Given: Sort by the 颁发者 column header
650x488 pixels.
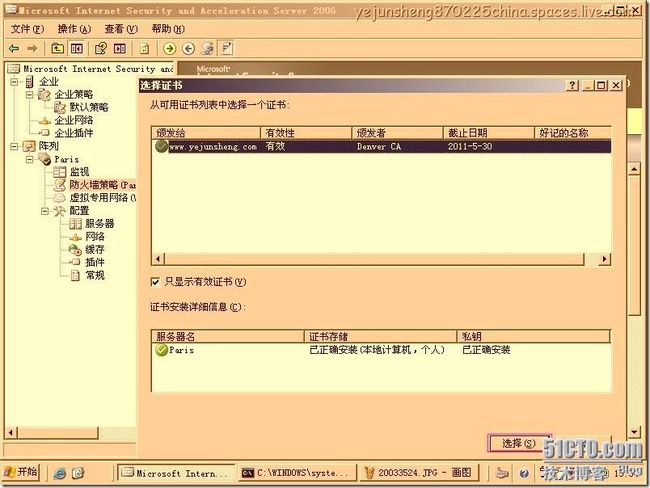Looking at the screenshot, I should coord(397,133).
